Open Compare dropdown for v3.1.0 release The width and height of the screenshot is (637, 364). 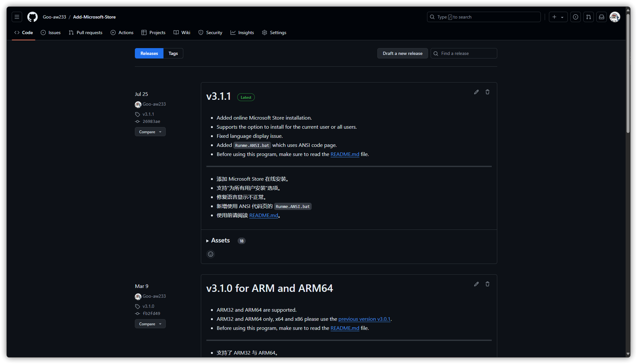(x=150, y=324)
